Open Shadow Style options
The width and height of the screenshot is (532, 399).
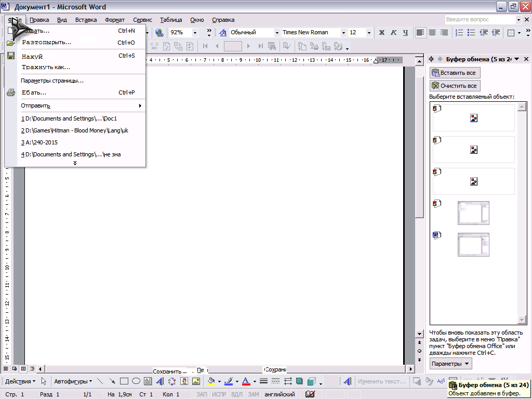click(300, 381)
